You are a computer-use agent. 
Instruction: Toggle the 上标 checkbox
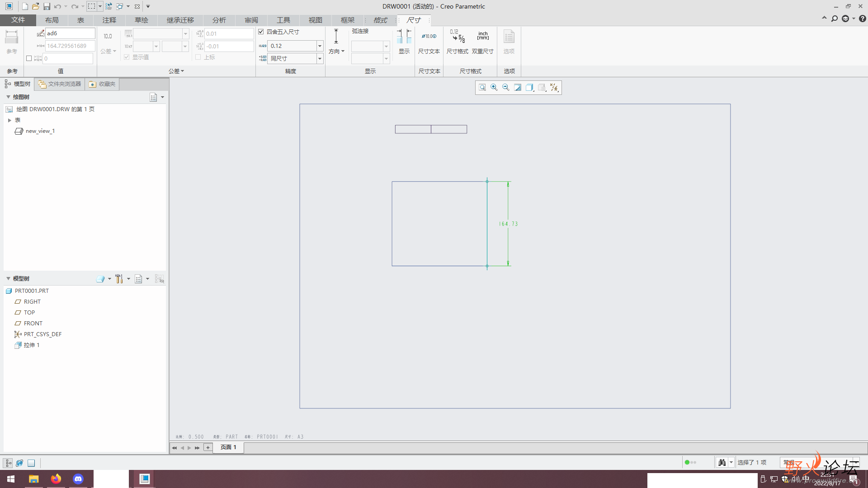(198, 57)
